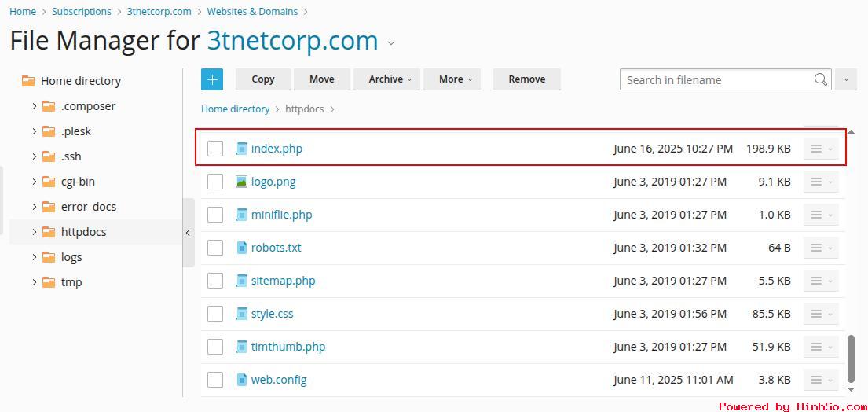The height and width of the screenshot is (412, 868).
Task: Click the blue plus add-file button
Action: [212, 79]
